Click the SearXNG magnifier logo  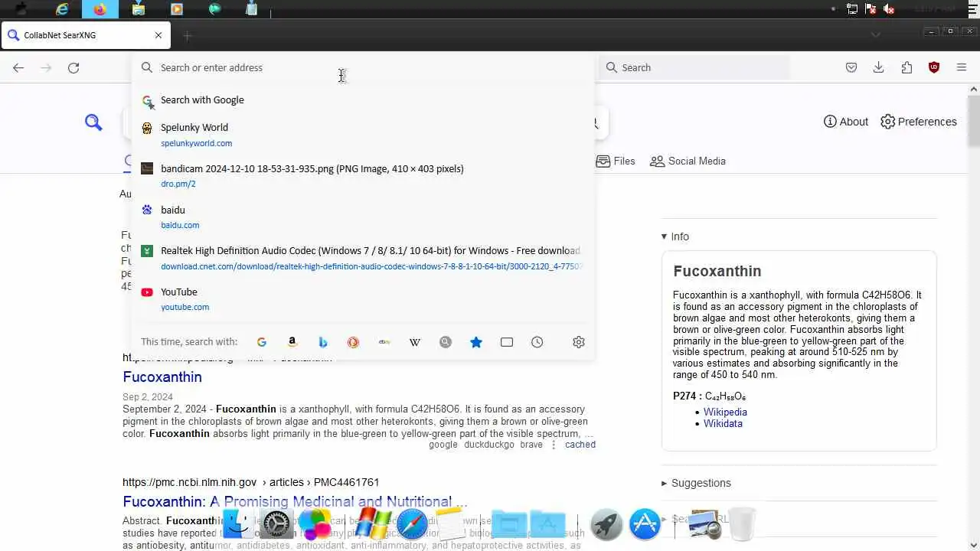(93, 122)
